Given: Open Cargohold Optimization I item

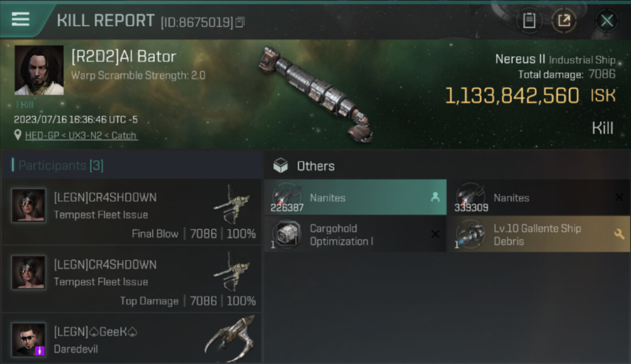Looking at the screenshot, I should [x=355, y=234].
